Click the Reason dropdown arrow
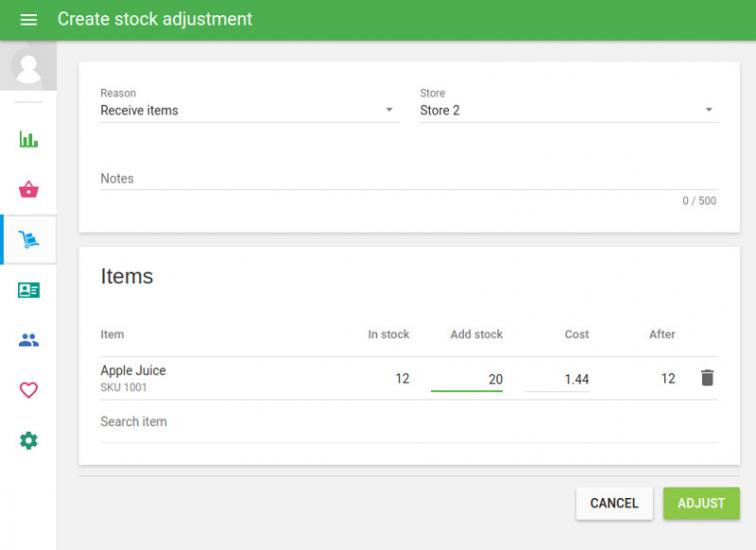756x550 pixels. click(389, 110)
